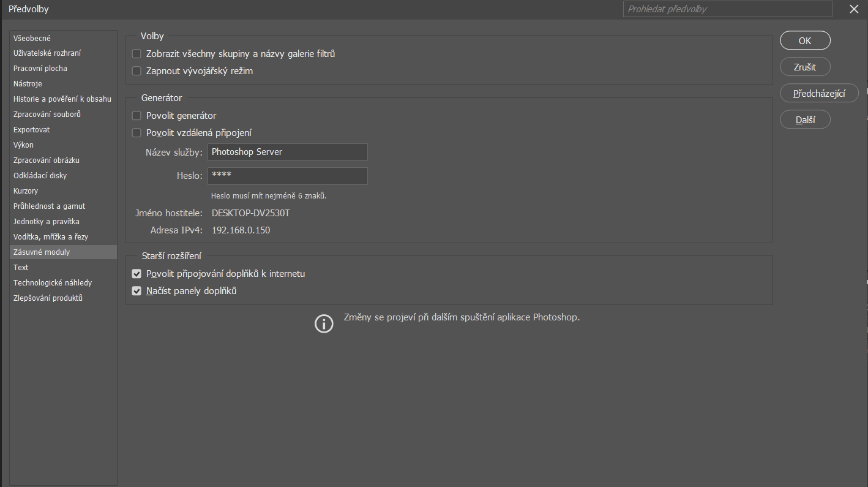Enable Zobrazit všechny skupiny a názvy galerie filtrů
This screenshot has width=868, height=487.
point(137,54)
